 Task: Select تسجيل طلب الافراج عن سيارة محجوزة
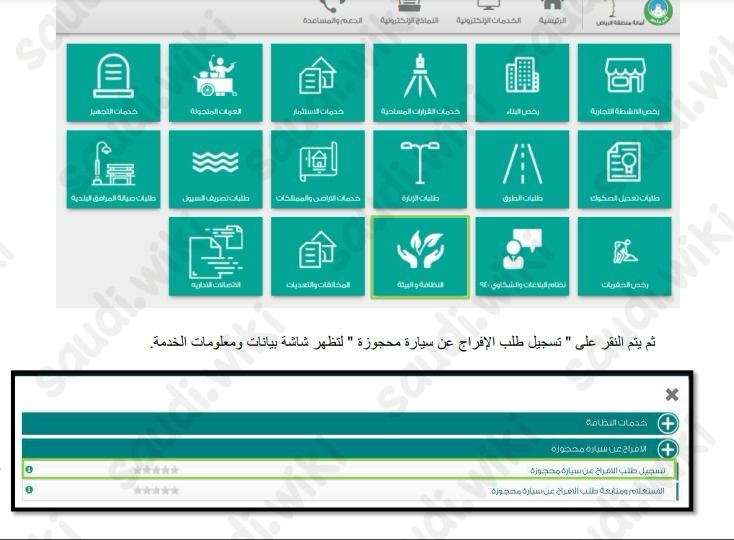click(x=349, y=470)
